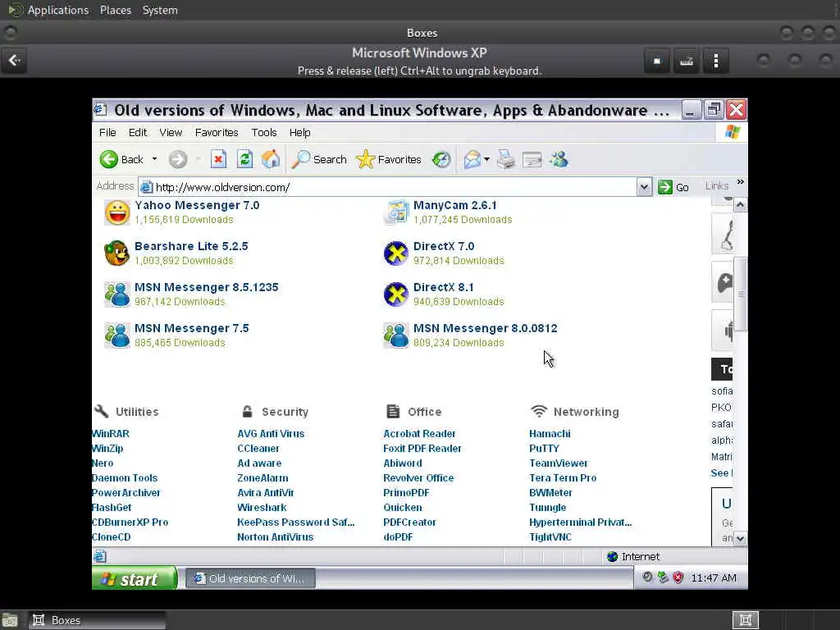Viewport: 840px width, 630px height.
Task: Open the Bearshare Lite 5.2.5 link
Action: point(191,246)
